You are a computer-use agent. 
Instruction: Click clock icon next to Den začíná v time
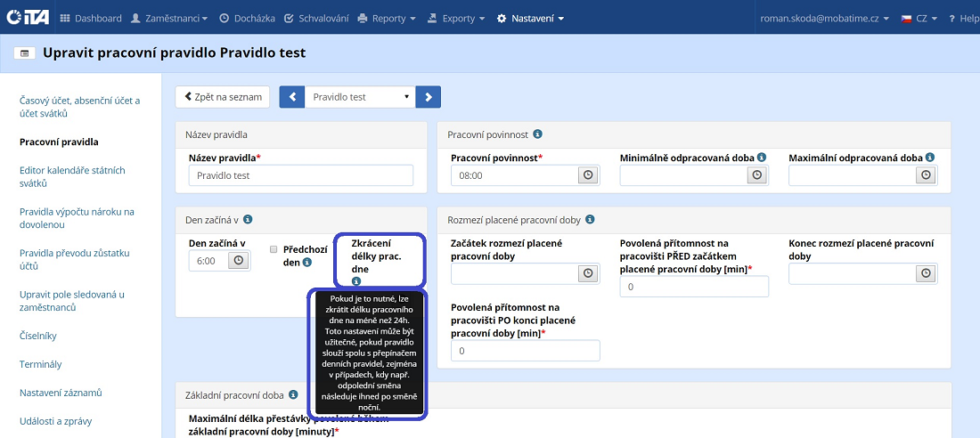point(239,260)
